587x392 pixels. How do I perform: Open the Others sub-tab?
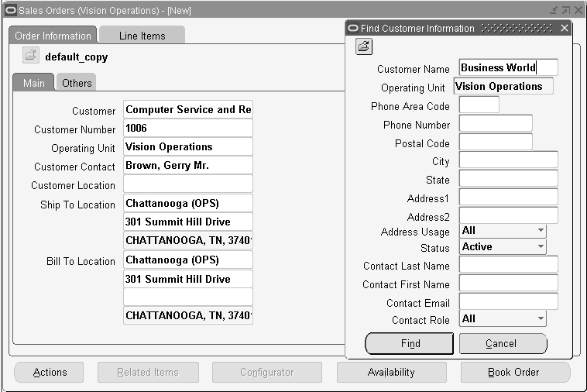point(77,83)
